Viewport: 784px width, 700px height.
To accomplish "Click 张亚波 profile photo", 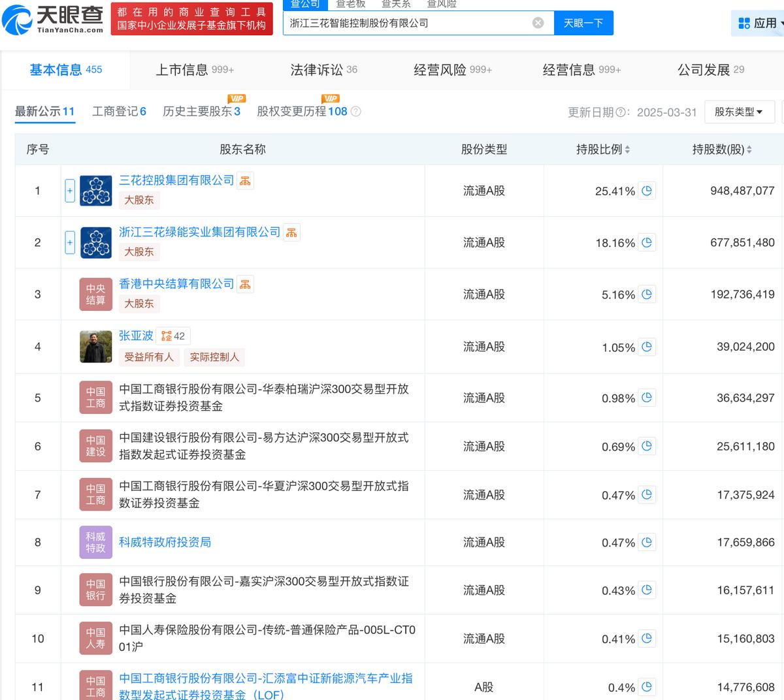I will point(96,347).
